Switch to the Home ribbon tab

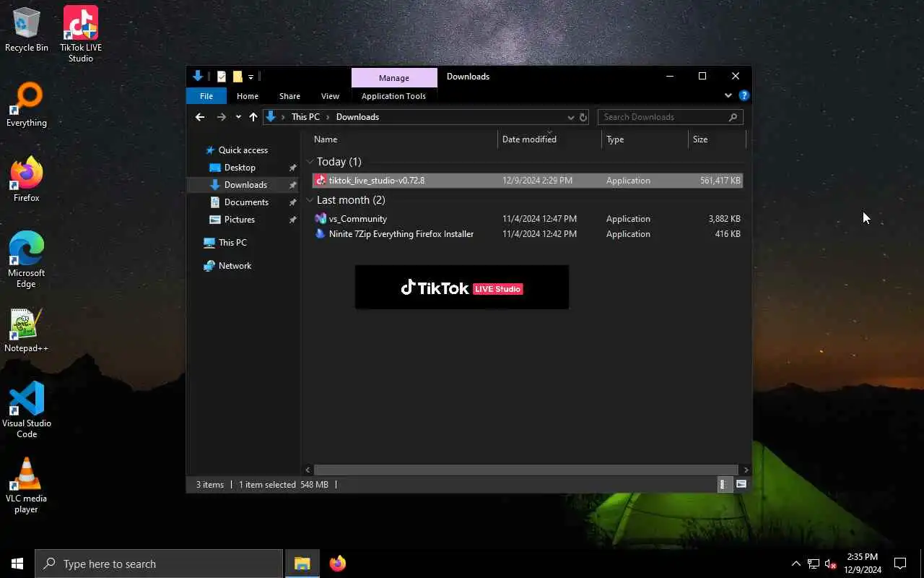tap(248, 96)
